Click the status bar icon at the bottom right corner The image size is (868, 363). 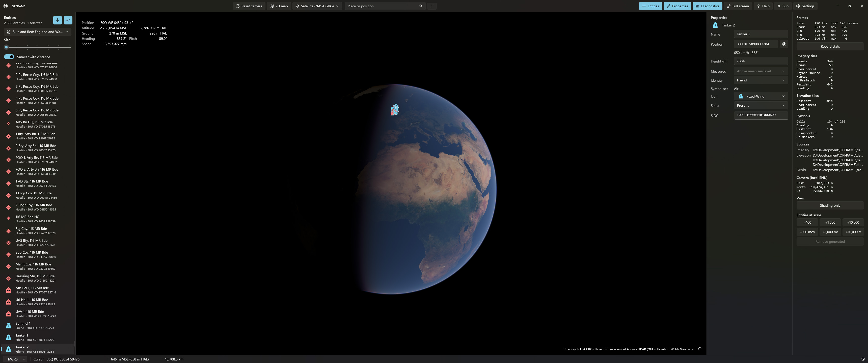click(x=863, y=359)
